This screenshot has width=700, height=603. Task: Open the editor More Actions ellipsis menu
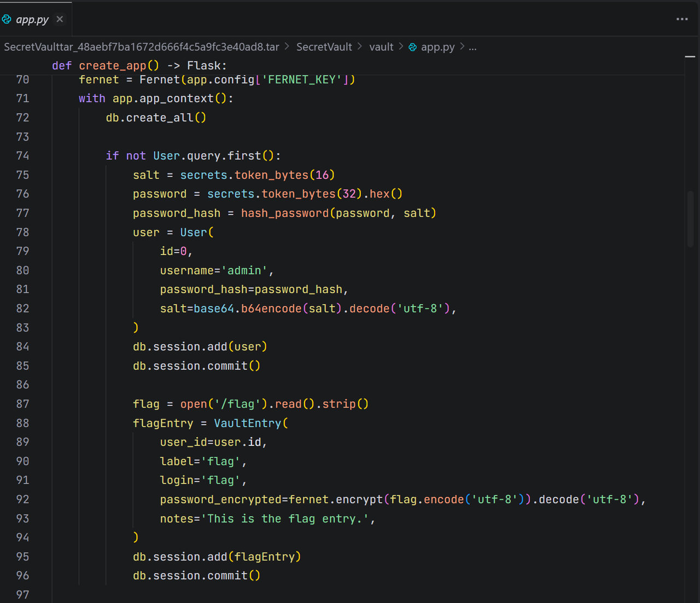682,19
